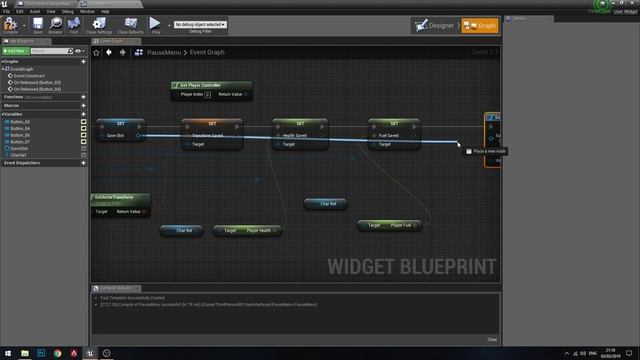
Task: Click the PauseMenu breadcrumb link
Action: pyautogui.click(x=164, y=52)
